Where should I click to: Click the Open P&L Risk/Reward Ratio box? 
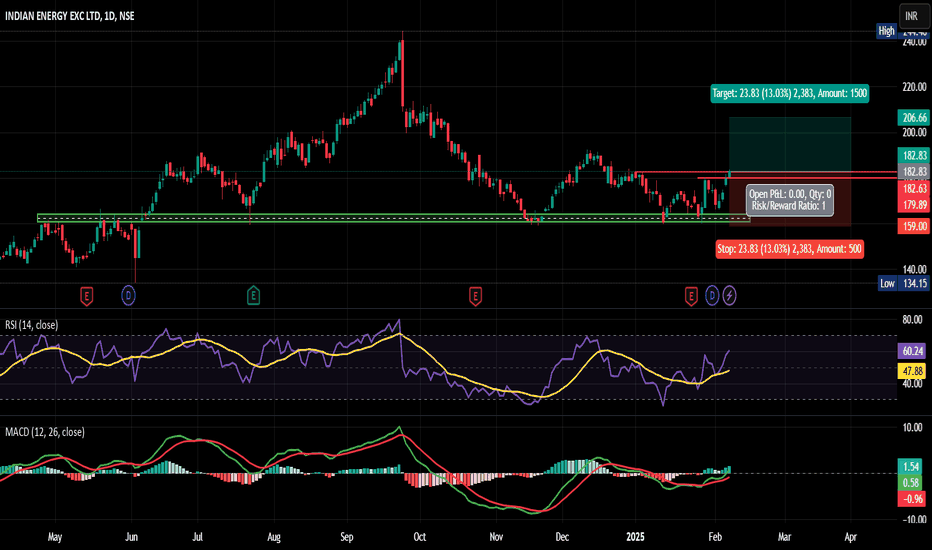tap(790, 200)
